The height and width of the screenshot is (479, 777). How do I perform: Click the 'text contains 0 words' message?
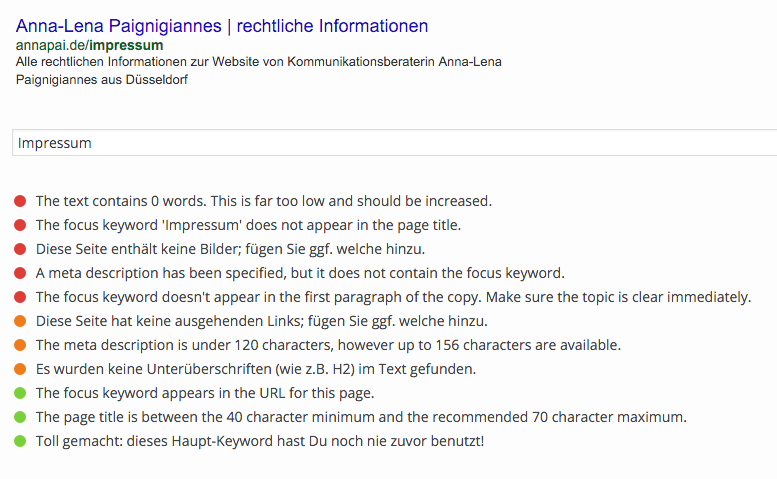pos(264,201)
